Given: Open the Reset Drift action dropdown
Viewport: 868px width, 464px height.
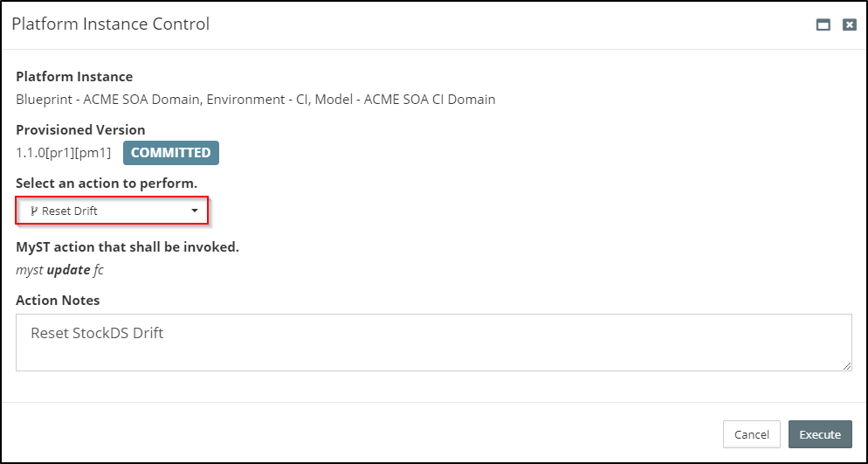Looking at the screenshot, I should (112, 211).
